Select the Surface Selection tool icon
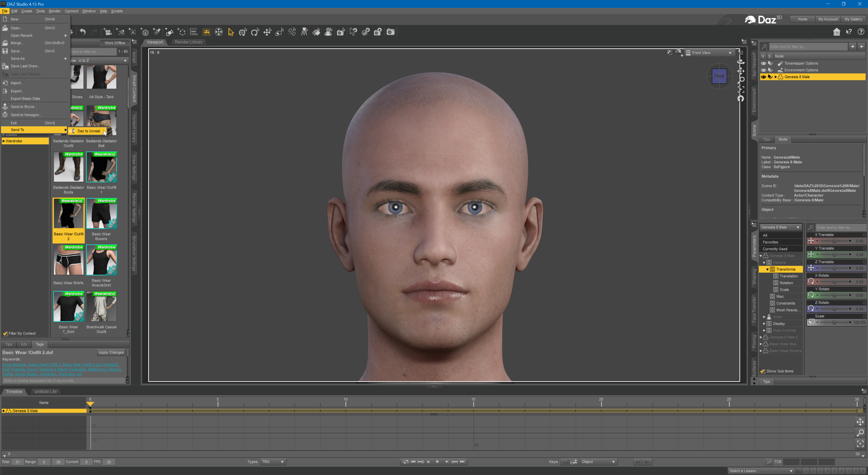Image resolution: width=868 pixels, height=475 pixels. (316, 32)
